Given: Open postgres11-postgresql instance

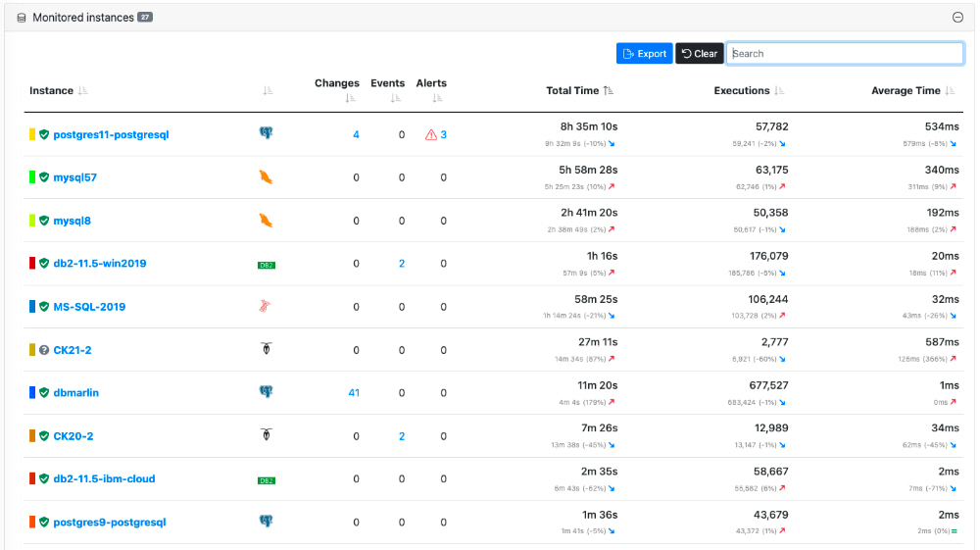Looking at the screenshot, I should click(x=111, y=134).
